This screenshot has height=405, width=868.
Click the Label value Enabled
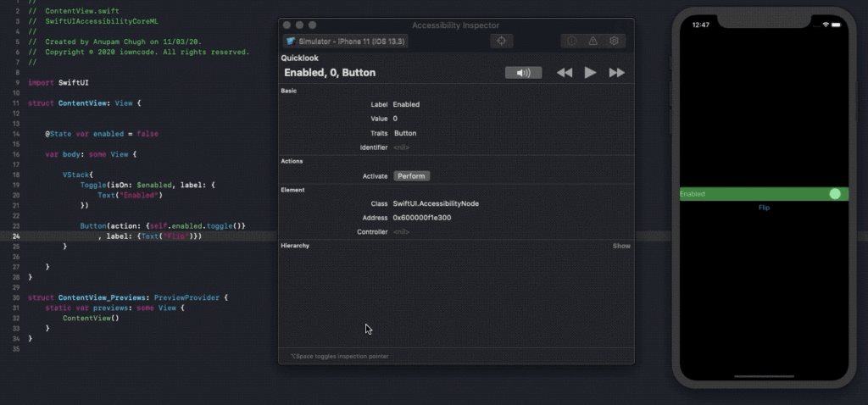coord(406,104)
